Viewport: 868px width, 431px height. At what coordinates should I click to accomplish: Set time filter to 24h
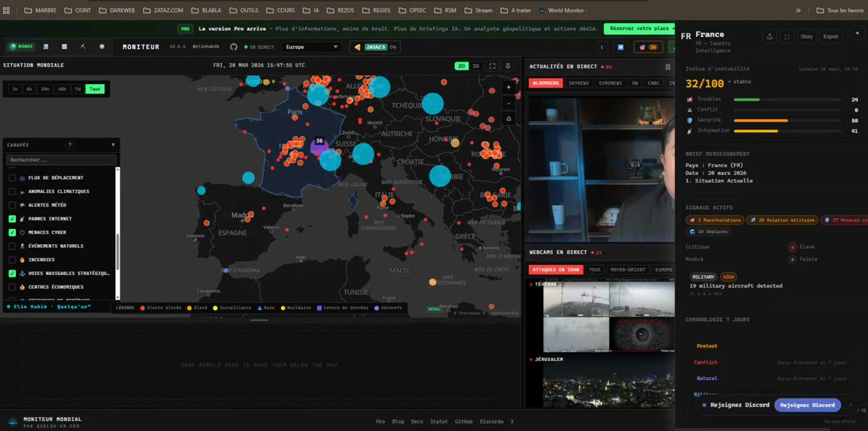(x=45, y=88)
